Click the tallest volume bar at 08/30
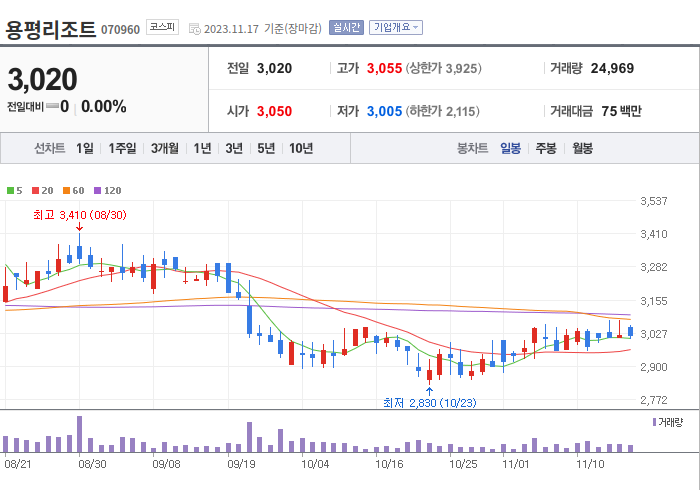Image resolution: width=700 pixels, height=490 pixels. pyautogui.click(x=79, y=434)
